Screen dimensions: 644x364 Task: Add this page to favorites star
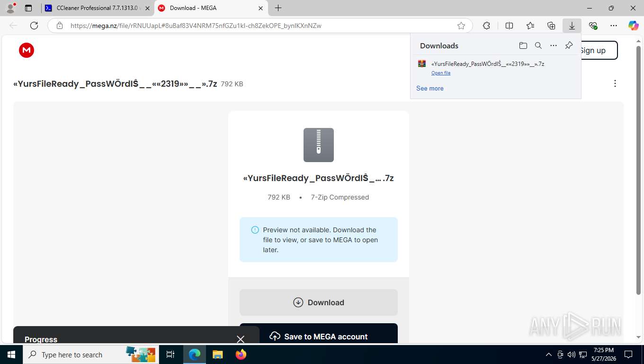click(461, 26)
